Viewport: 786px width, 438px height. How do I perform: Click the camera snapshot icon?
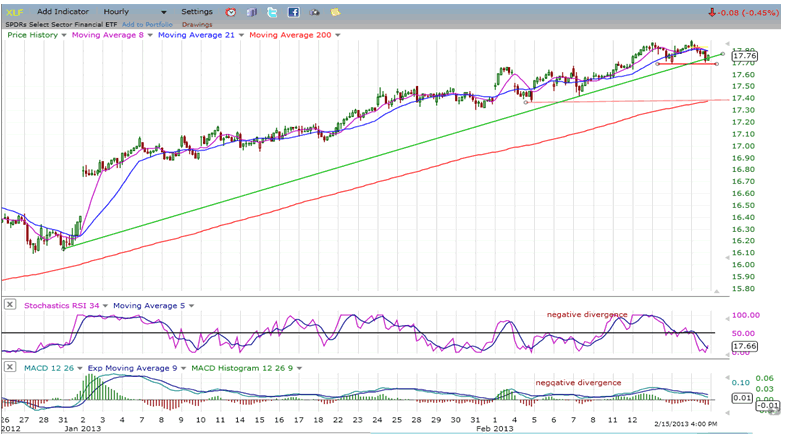(x=315, y=12)
